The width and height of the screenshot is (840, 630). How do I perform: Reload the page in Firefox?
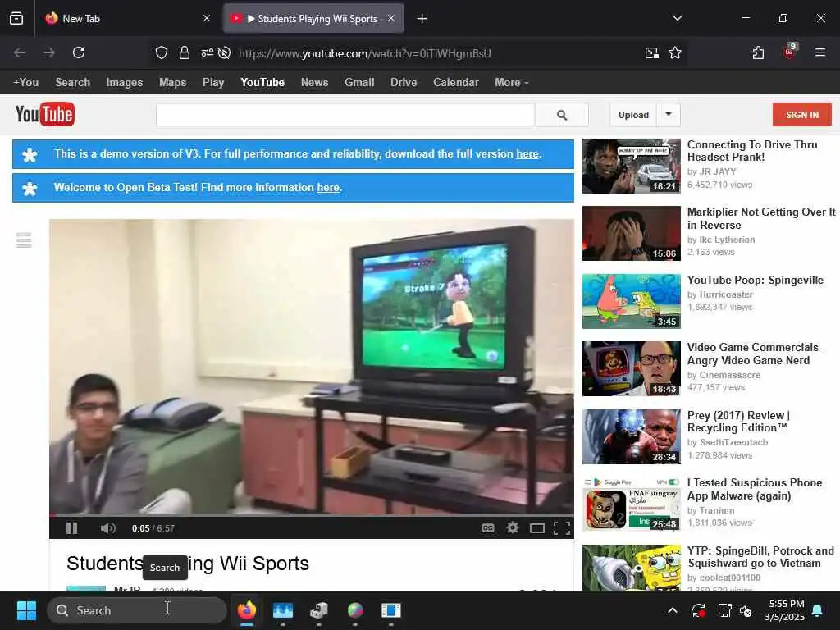79,52
